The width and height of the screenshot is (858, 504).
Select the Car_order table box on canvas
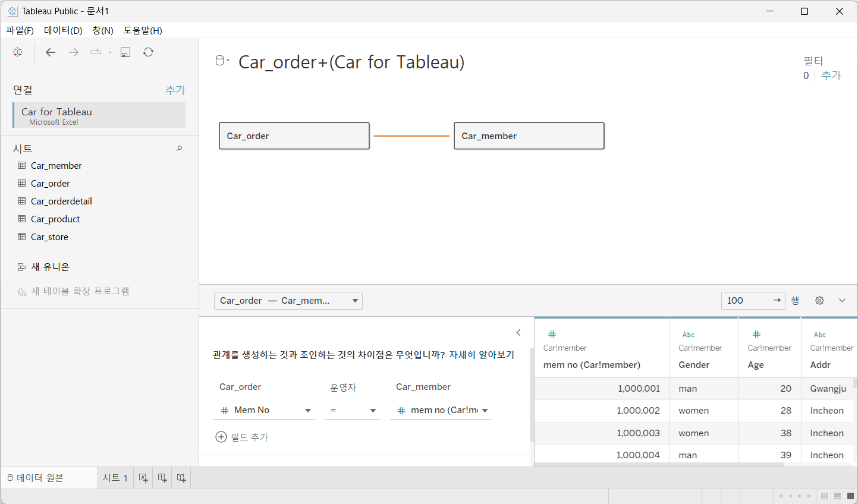[x=294, y=136]
